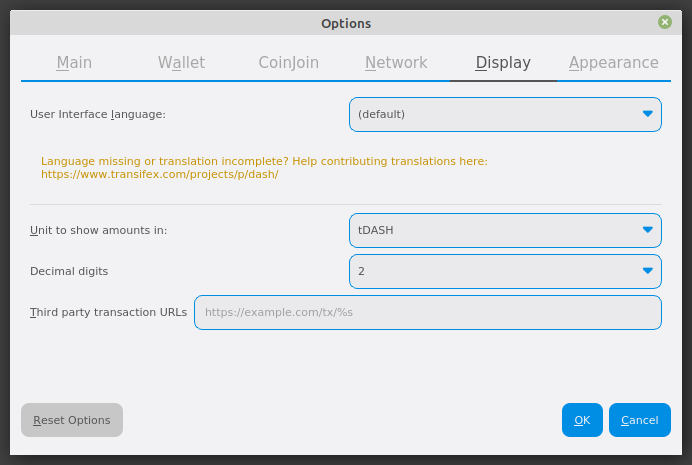The height and width of the screenshot is (465, 692).
Task: Expand the Decimal digits dropdown
Action: [504, 271]
